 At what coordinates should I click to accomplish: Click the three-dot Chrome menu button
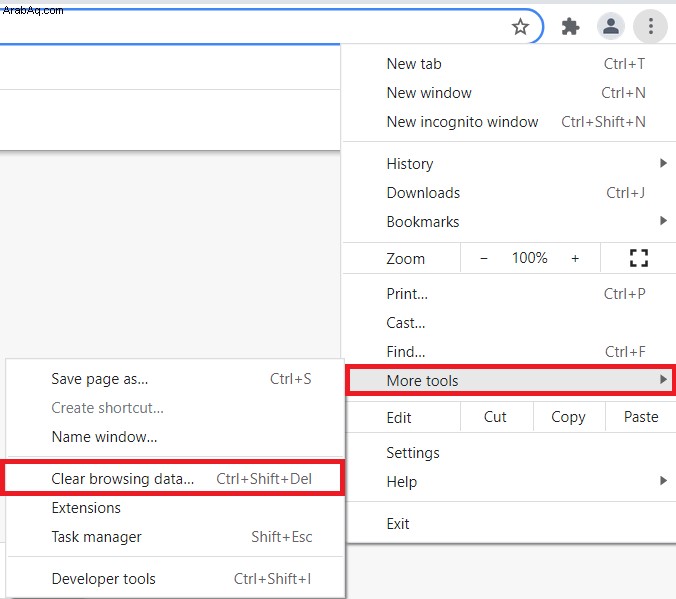click(x=650, y=26)
